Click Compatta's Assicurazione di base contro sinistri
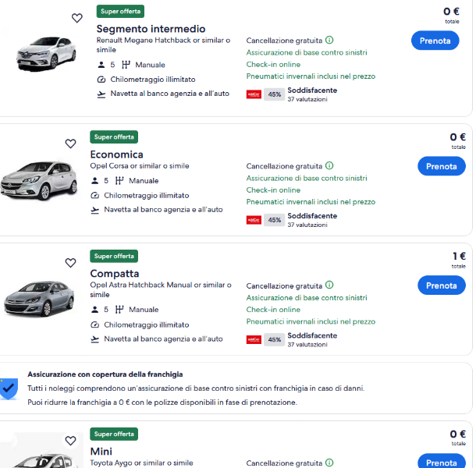The height and width of the screenshot is (468, 476). click(x=307, y=298)
